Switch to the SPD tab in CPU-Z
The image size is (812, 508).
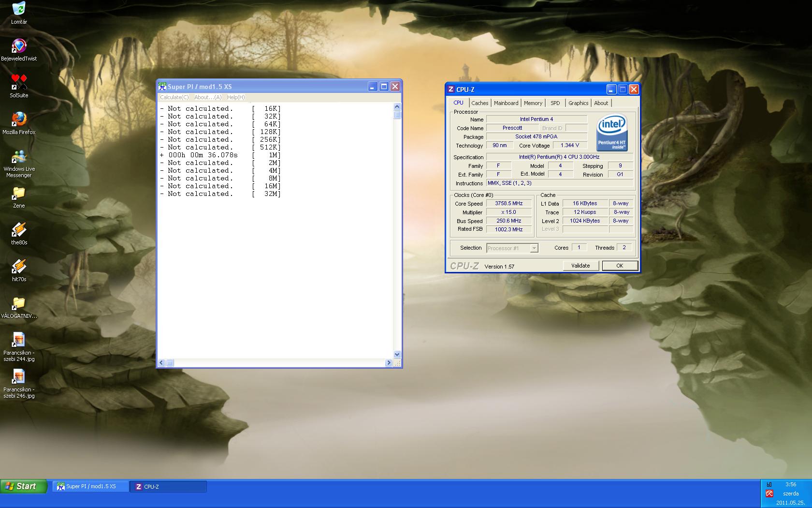[555, 103]
